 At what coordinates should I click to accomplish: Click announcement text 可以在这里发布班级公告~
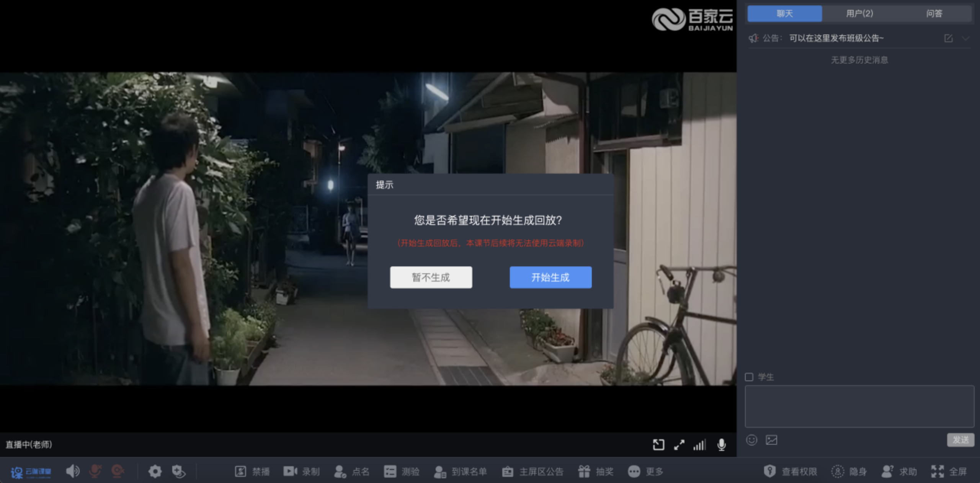(836, 38)
